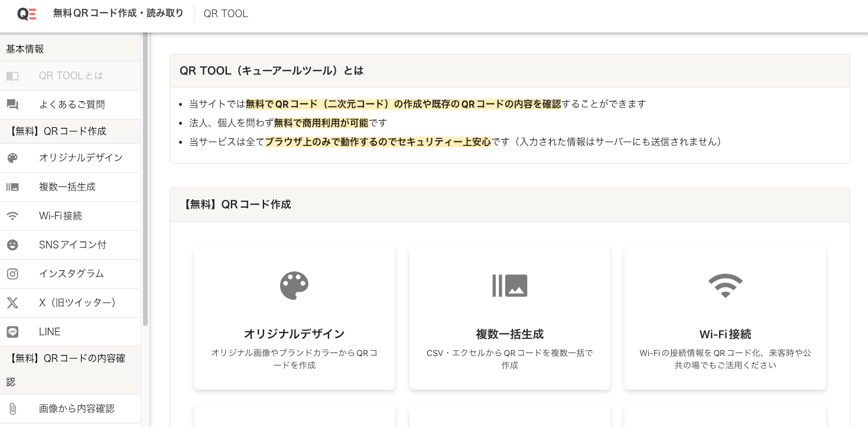This screenshot has width=868, height=427.
Task: Click the book icon for QR TOOLとは
Action: click(x=14, y=76)
